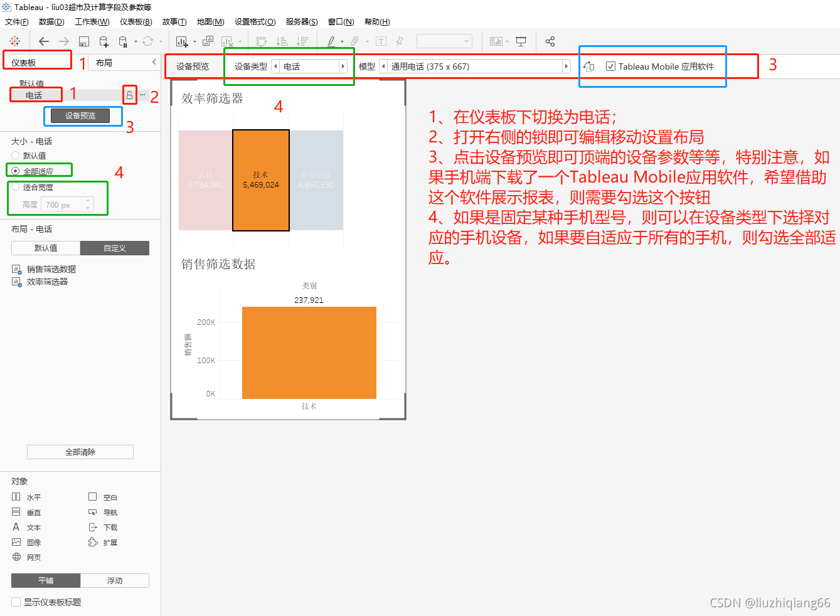Click the undo back arrow
This screenshot has width=840, height=616.
pyautogui.click(x=43, y=41)
